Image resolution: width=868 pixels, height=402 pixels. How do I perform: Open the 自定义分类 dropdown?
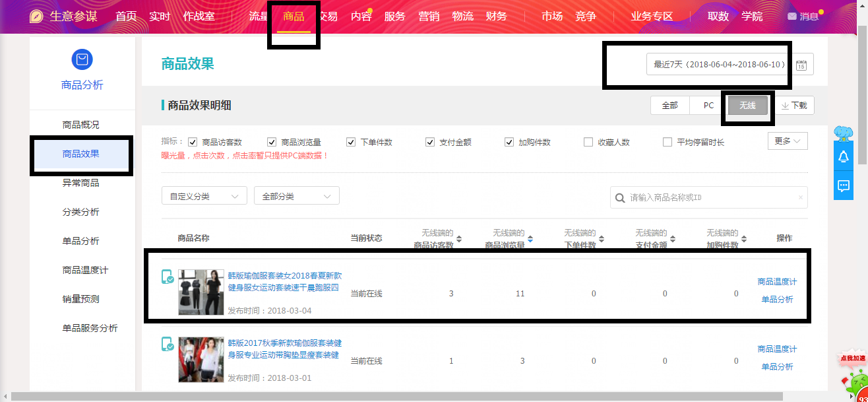(x=204, y=196)
